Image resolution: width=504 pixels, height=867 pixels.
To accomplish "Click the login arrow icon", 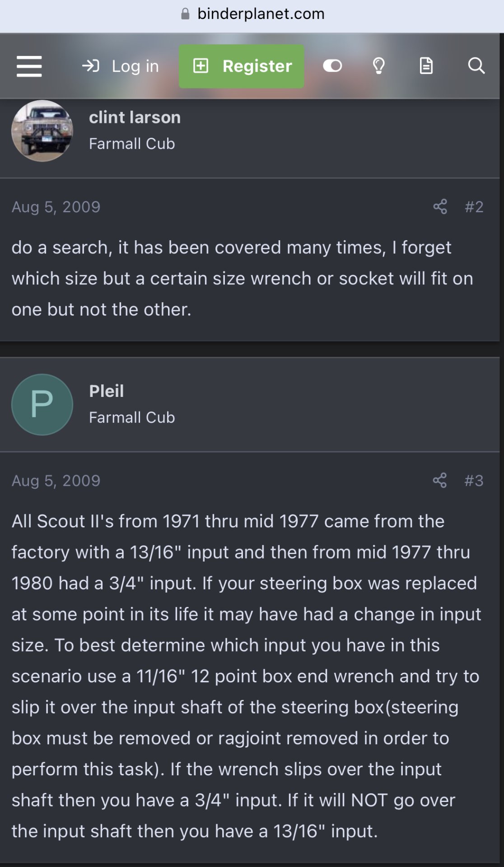I will tap(90, 66).
